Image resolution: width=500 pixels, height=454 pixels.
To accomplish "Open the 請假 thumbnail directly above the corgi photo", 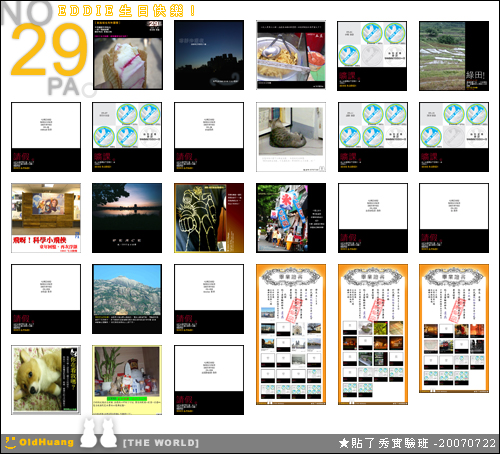I will pos(46,299).
